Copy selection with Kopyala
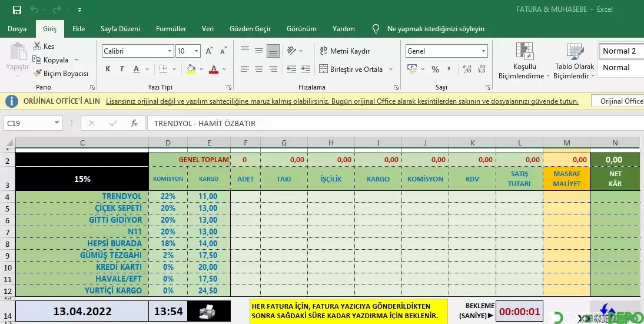644x324 pixels. [51, 60]
